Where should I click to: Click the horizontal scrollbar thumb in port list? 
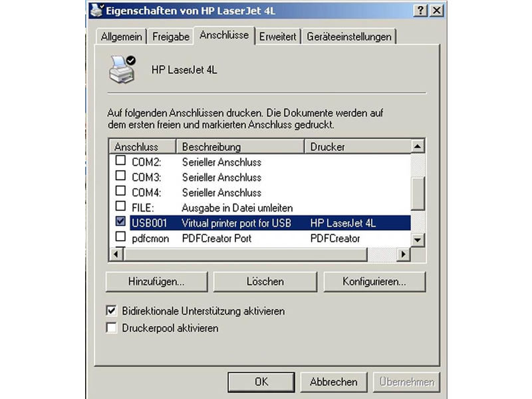tap(245, 254)
